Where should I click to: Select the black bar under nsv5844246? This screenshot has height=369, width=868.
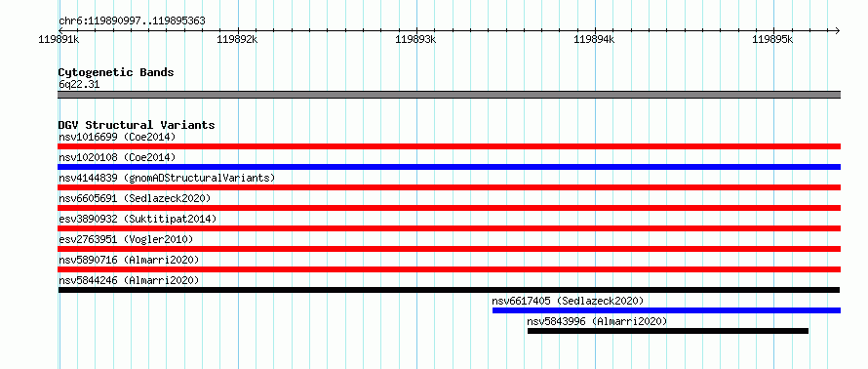449,290
